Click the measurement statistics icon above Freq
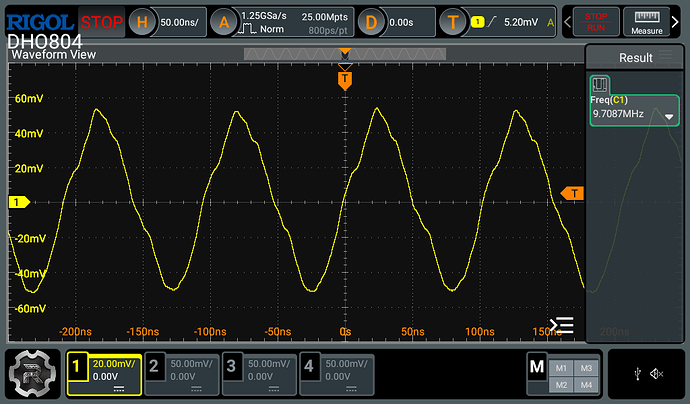The width and height of the screenshot is (690, 404). pos(600,85)
